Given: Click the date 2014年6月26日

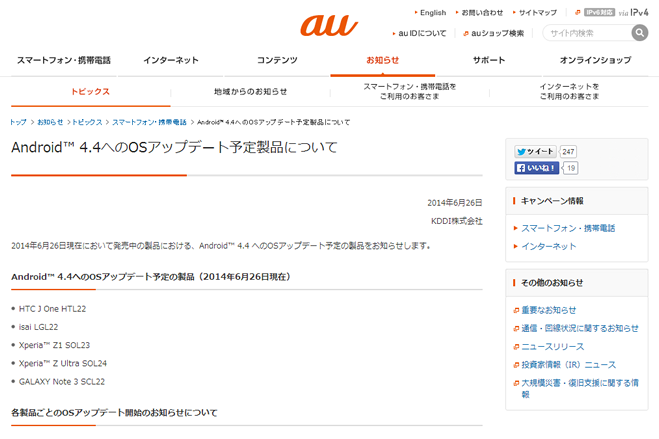Looking at the screenshot, I should pyautogui.click(x=455, y=203).
